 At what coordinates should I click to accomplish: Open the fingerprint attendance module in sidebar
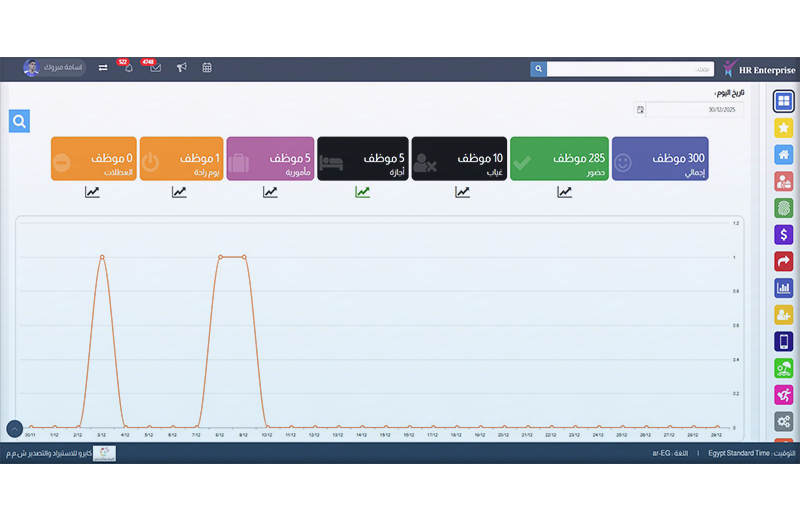click(783, 208)
